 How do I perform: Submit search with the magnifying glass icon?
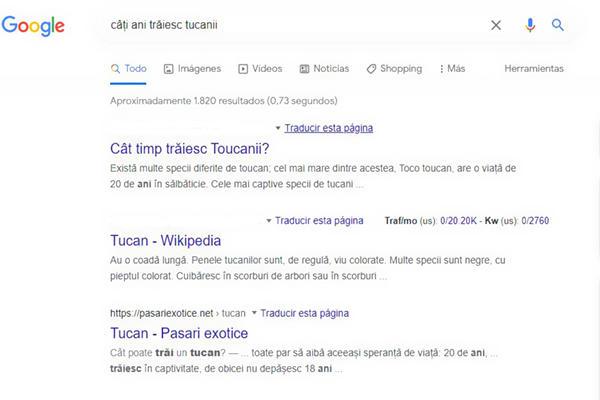(x=558, y=25)
